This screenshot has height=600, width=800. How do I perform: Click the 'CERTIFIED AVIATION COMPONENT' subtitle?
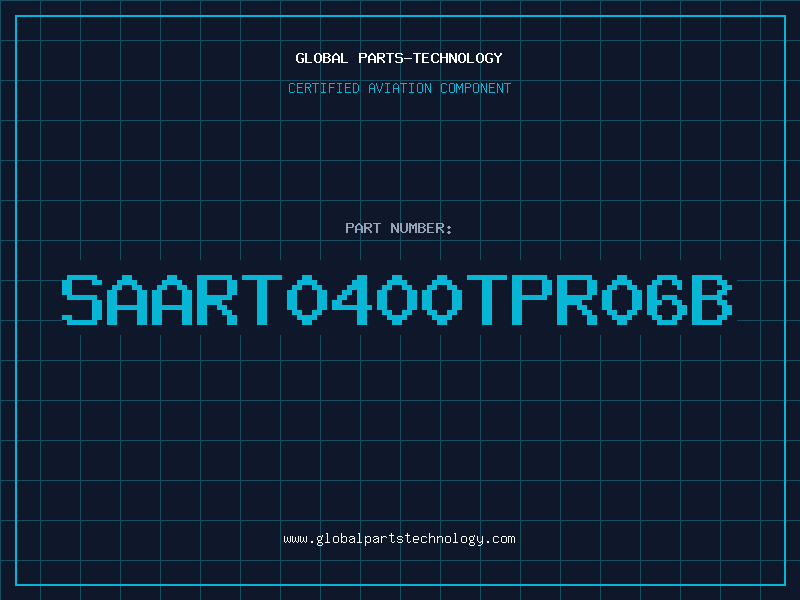[x=399, y=88]
